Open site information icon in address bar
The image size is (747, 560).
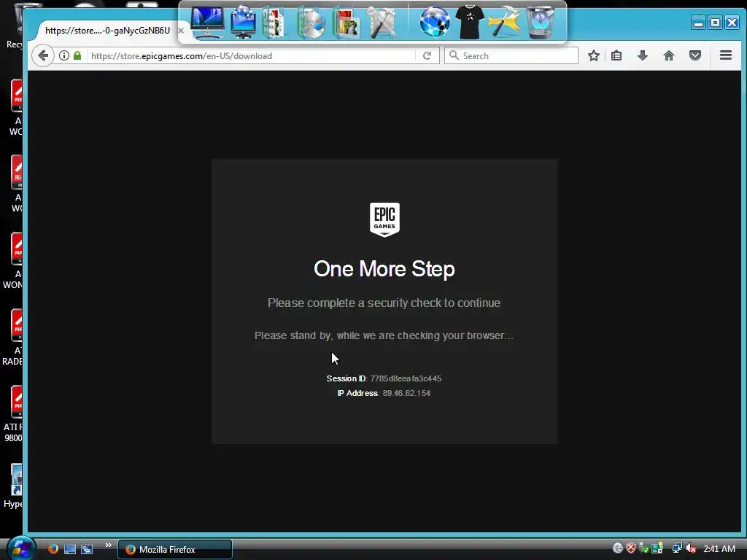click(64, 55)
